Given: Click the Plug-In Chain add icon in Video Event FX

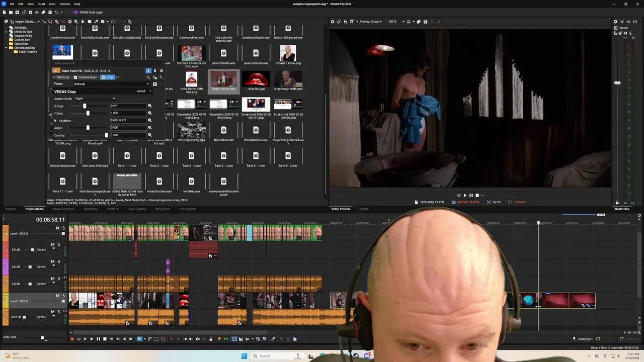Looking at the screenshot, I should [148, 77].
